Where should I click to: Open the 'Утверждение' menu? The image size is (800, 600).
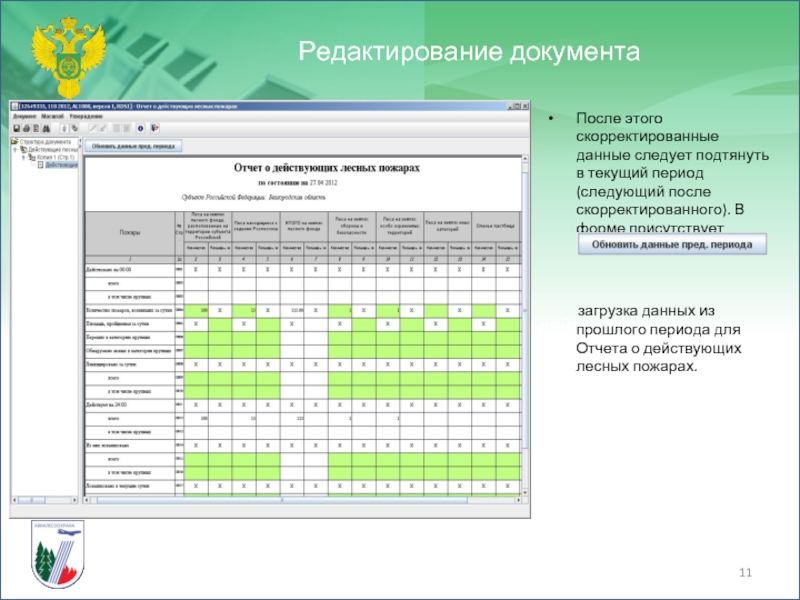coord(87,116)
